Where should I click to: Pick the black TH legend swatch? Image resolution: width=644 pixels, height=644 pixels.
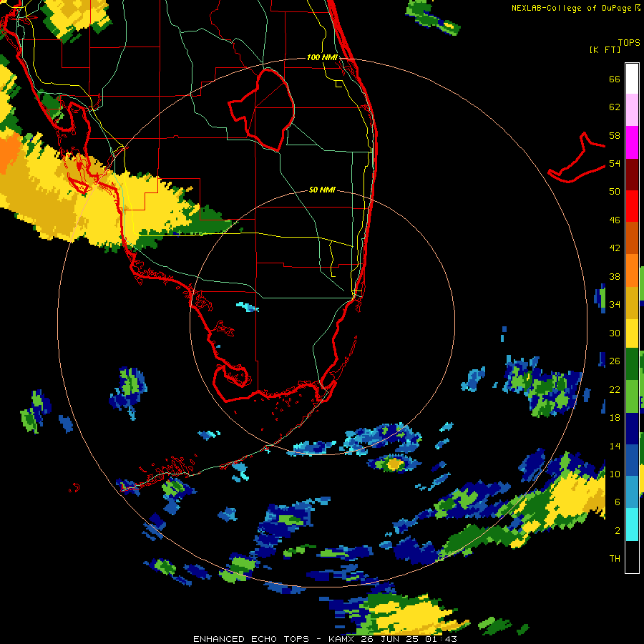[632, 557]
